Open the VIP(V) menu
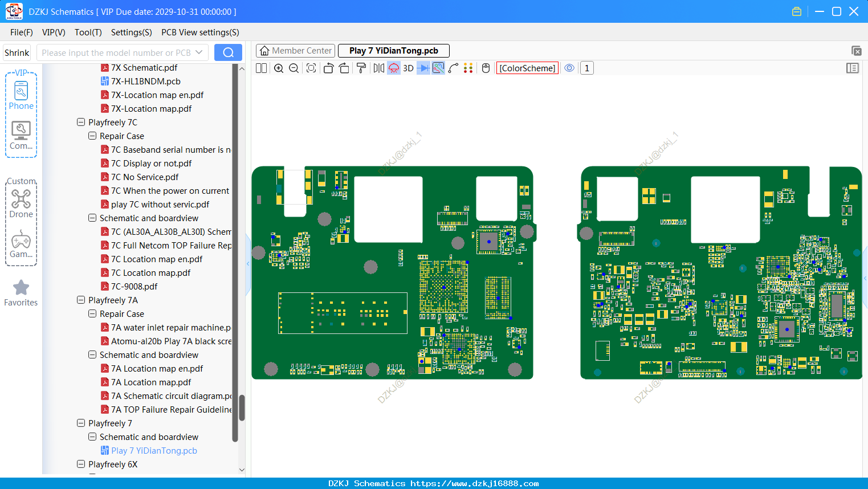Screen dimensions: 868x489 (x=54, y=32)
